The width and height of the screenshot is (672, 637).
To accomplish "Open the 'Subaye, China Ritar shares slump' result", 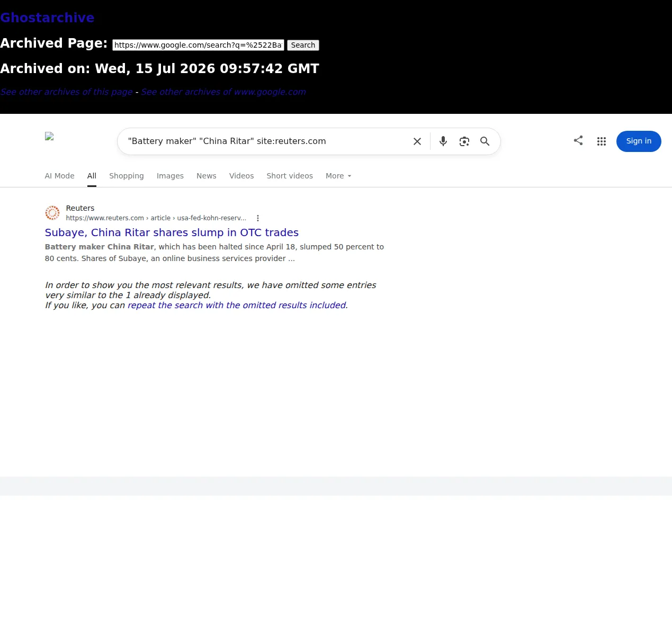I will point(172,232).
